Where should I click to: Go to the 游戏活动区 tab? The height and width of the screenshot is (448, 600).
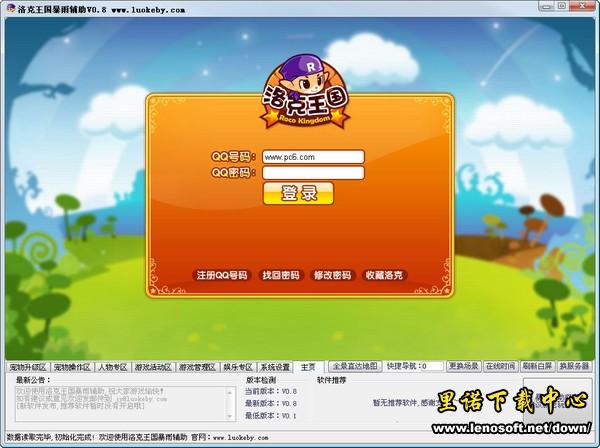point(153,367)
